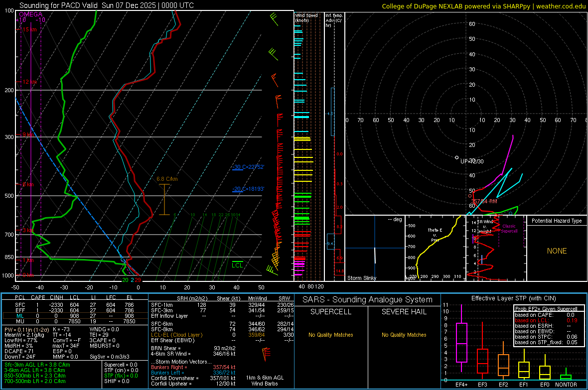
Task: Click the yellow NONE hazard text
Action: click(557, 251)
